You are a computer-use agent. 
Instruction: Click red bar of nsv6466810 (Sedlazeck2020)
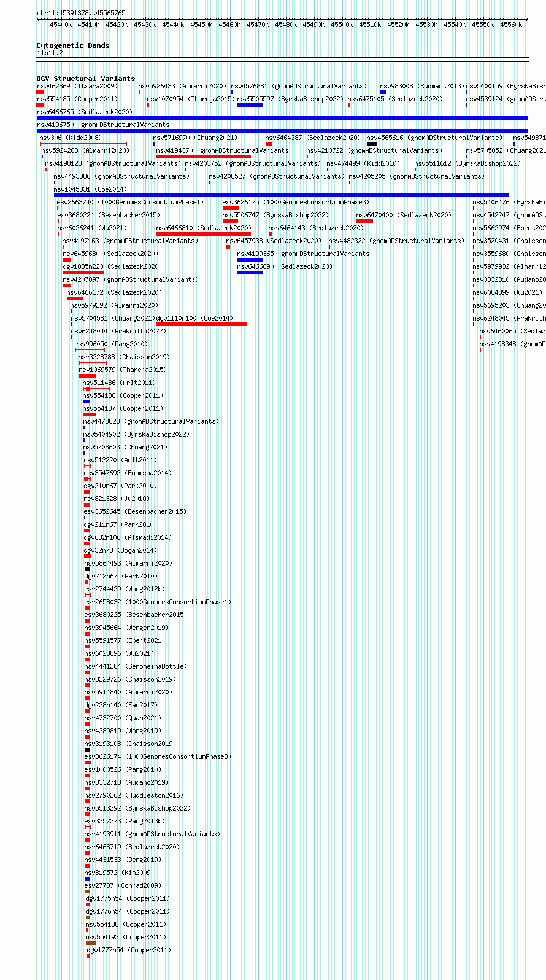click(204, 234)
